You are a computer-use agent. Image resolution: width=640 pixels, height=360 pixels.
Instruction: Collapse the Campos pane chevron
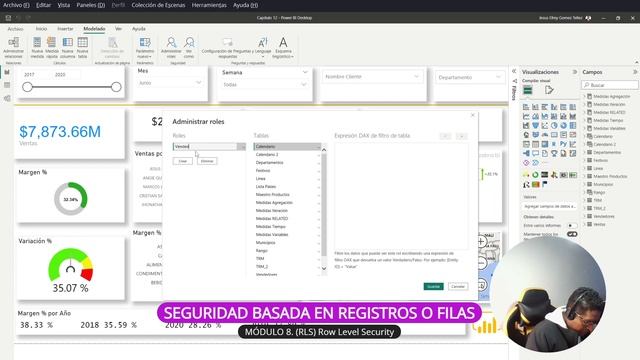pos(635,72)
